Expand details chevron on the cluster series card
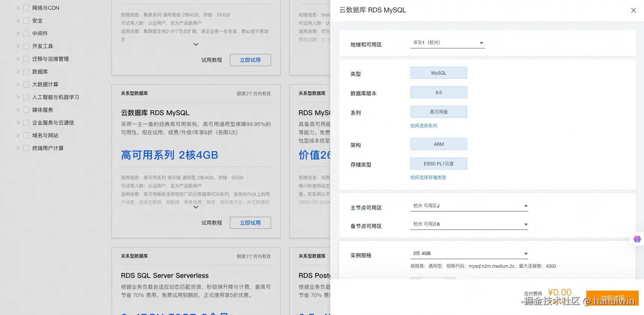This screenshot has width=644, height=315. point(196,44)
